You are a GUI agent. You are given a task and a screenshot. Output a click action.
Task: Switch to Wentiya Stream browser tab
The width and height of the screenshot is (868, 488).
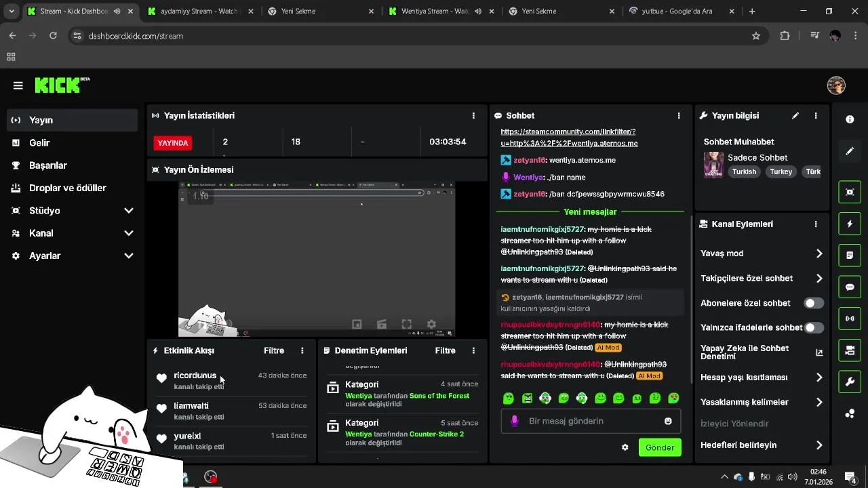click(441, 12)
